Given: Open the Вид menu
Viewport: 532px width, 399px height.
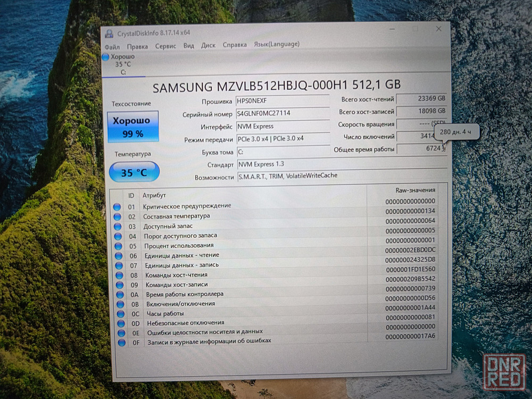Looking at the screenshot, I should (189, 45).
